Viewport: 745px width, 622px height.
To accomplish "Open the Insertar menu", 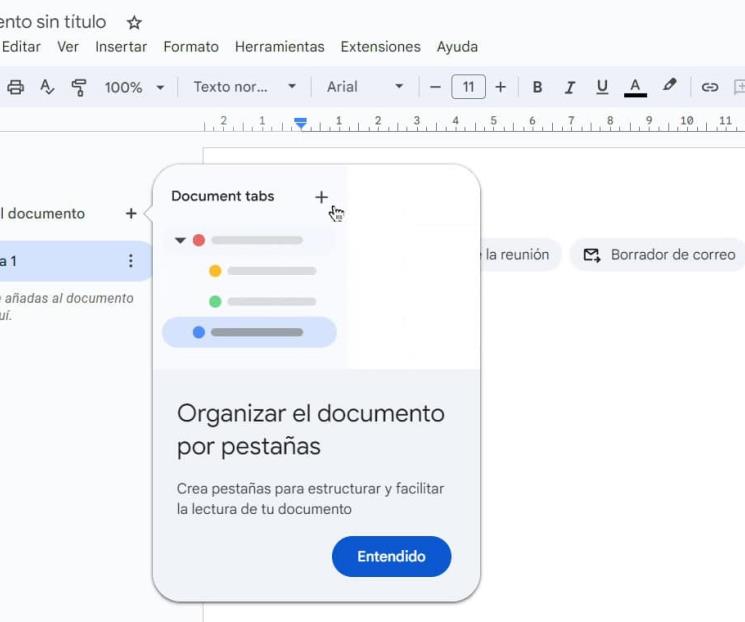I will coord(121,47).
